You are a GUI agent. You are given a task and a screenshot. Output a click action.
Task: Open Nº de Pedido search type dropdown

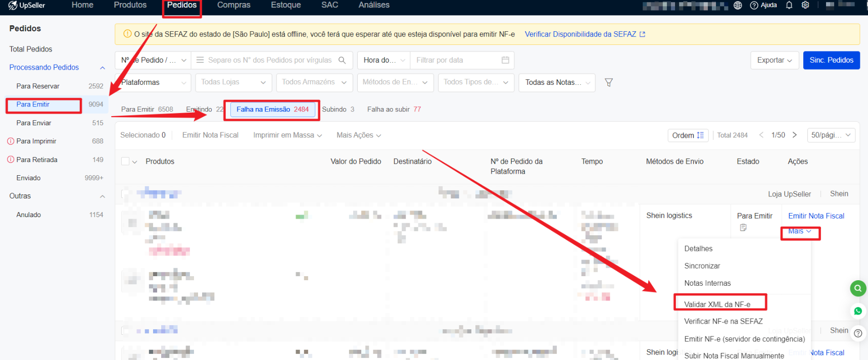click(x=153, y=60)
